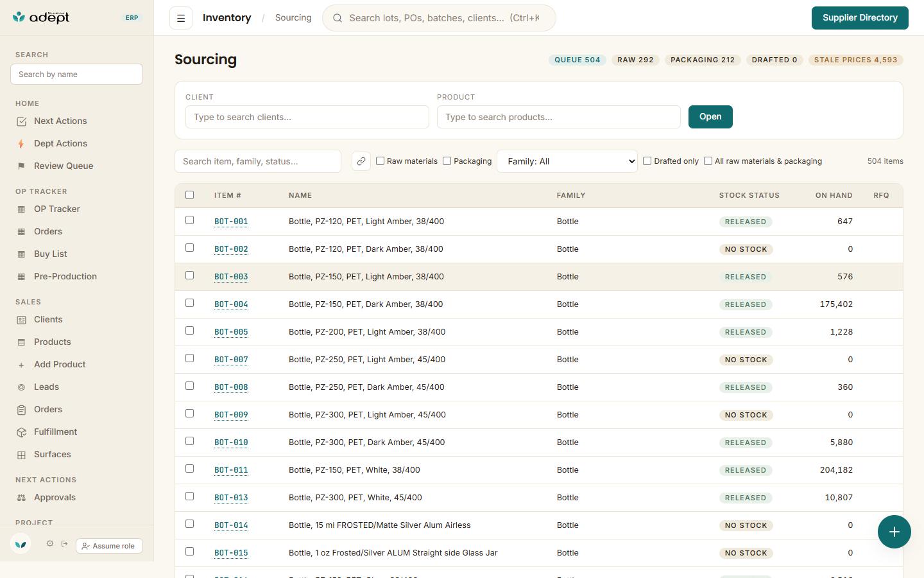924x578 pixels.
Task: Click the Leads target icon
Action: (21, 387)
